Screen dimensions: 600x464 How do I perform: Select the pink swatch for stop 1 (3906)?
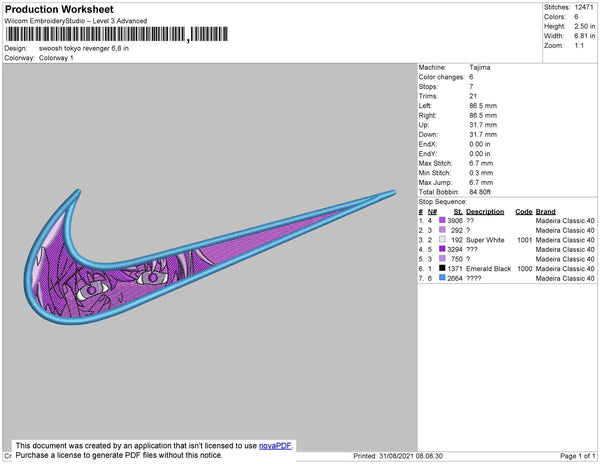click(x=442, y=220)
